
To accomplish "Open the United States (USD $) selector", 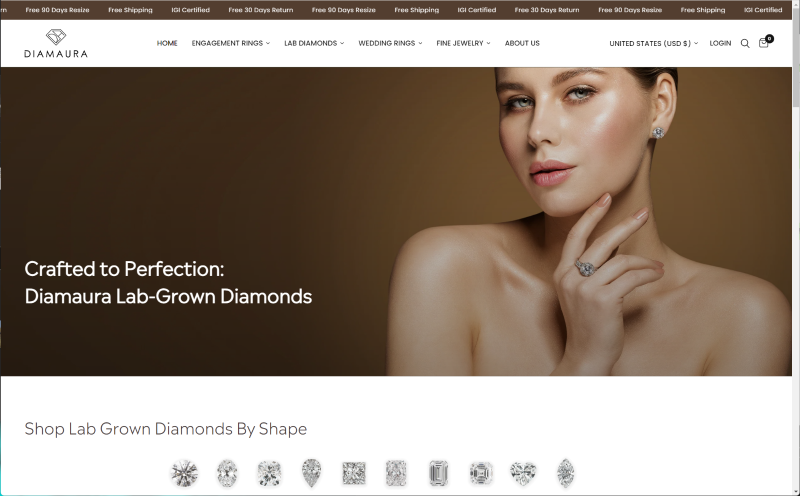I will pyautogui.click(x=654, y=43).
